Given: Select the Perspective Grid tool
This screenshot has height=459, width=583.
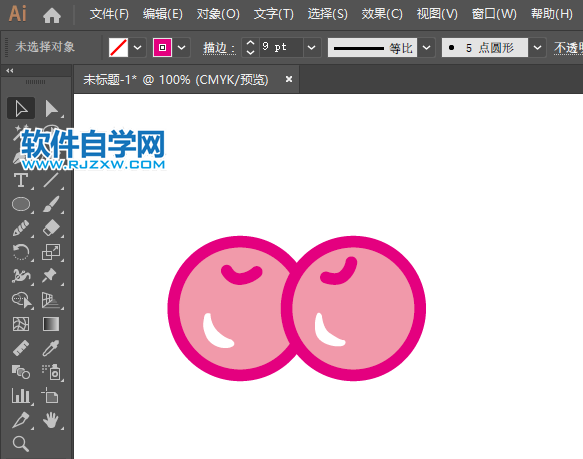Looking at the screenshot, I should [51, 300].
